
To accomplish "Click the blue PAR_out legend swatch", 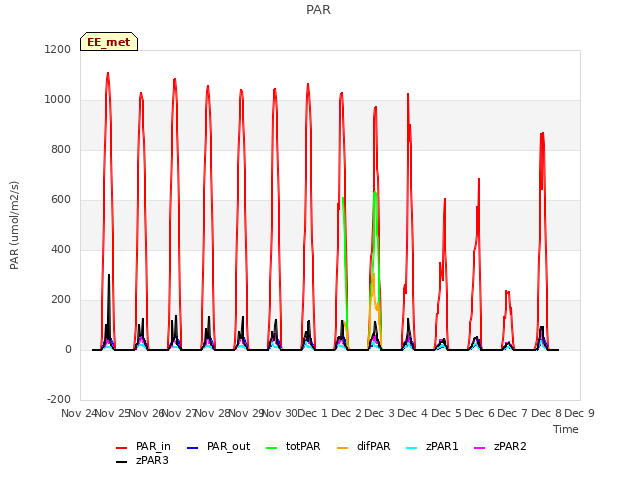I will pos(192,448).
